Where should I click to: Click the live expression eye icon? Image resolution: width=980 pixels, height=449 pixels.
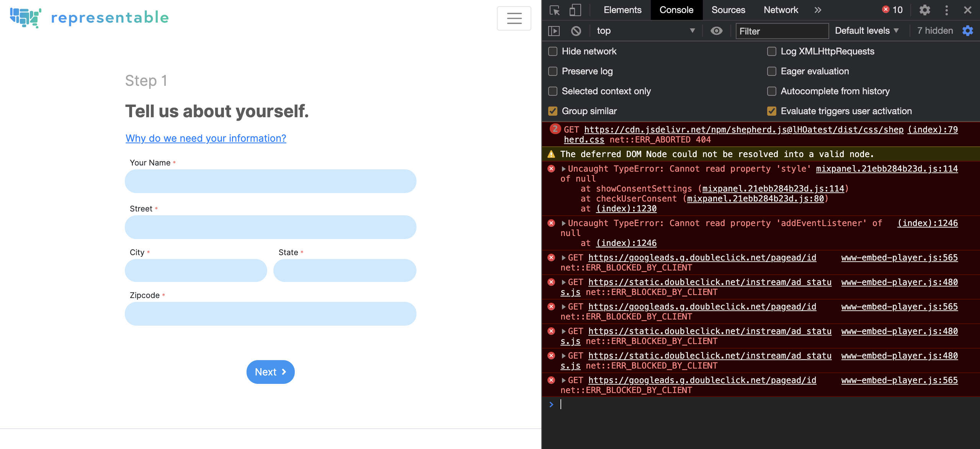pyautogui.click(x=716, y=31)
